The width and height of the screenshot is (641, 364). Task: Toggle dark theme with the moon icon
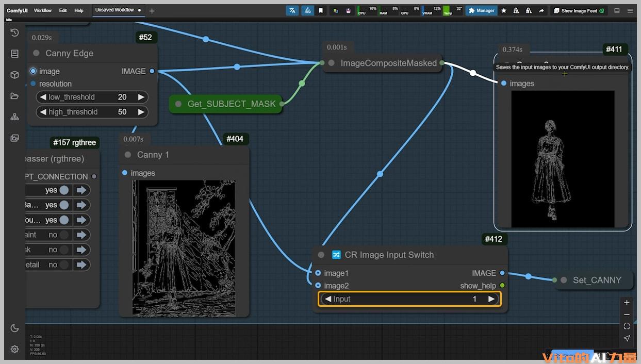pyautogui.click(x=14, y=328)
